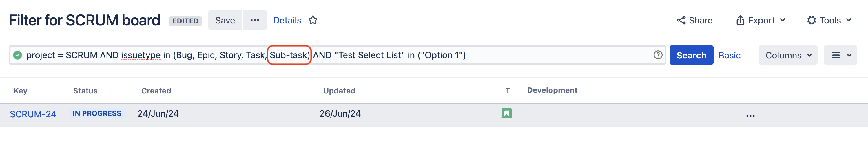The height and width of the screenshot is (165, 868).
Task: Sort results by Status column
Action: 85,91
